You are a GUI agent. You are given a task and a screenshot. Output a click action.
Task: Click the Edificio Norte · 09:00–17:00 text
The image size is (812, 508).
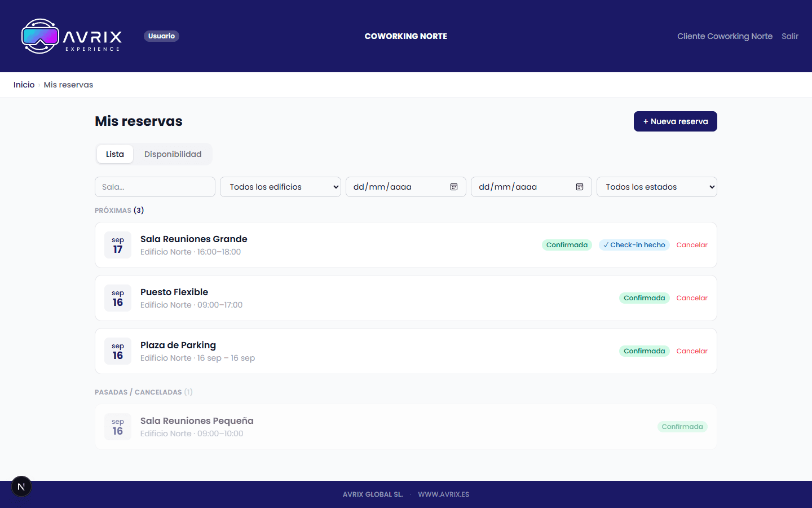tap(192, 305)
